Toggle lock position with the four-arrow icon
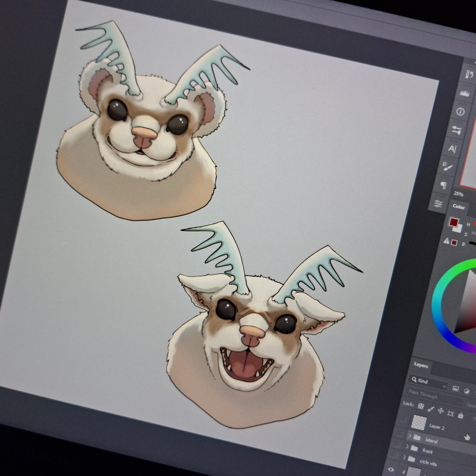This screenshot has height=476, width=476. (x=440, y=411)
